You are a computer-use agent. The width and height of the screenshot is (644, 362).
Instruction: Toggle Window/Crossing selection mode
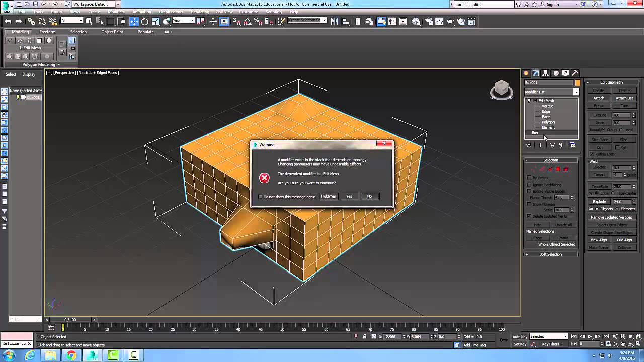(121, 21)
